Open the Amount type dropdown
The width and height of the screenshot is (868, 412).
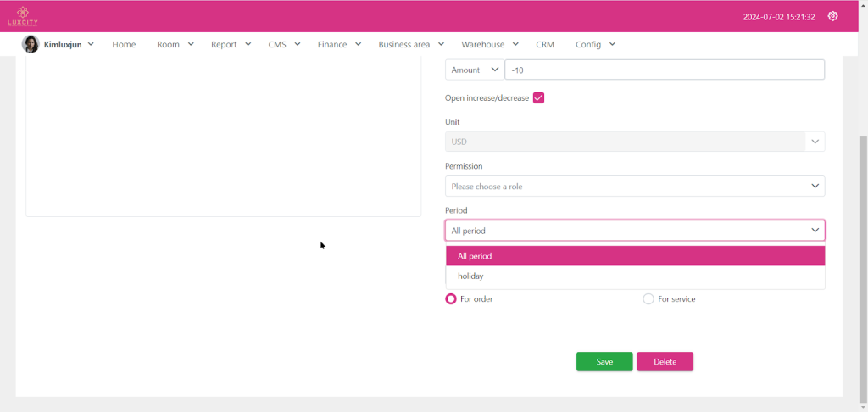click(474, 70)
